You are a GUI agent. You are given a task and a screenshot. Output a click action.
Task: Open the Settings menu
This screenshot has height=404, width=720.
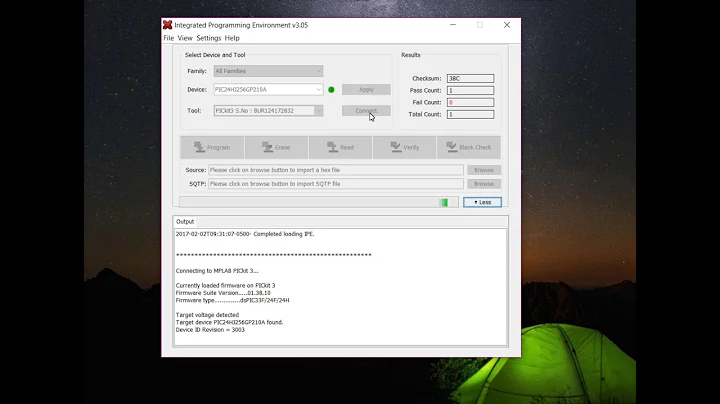pyautogui.click(x=208, y=38)
